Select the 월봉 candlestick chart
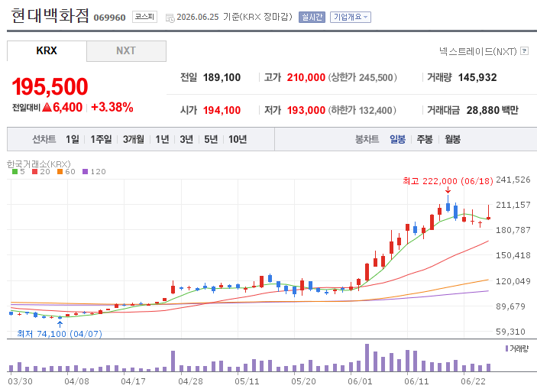 coord(452,139)
